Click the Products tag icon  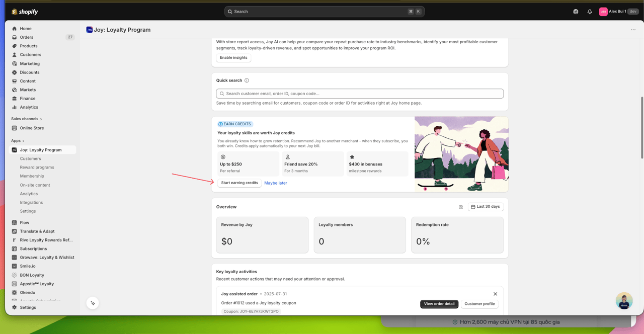click(15, 46)
